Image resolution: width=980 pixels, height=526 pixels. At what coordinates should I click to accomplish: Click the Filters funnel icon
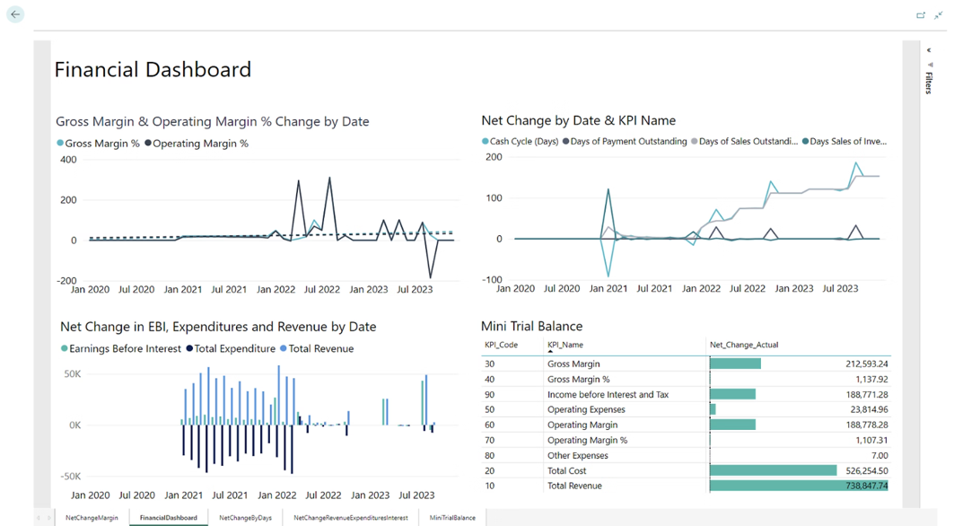click(930, 65)
